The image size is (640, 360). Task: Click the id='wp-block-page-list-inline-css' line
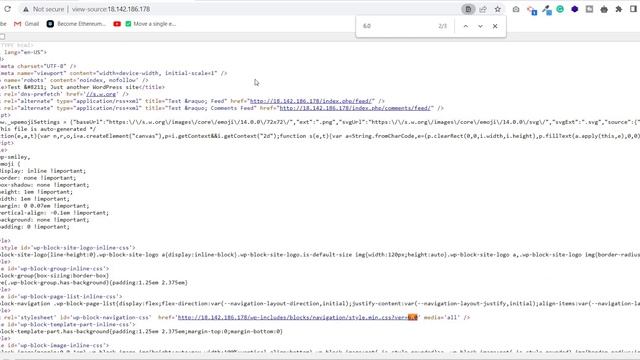point(61,297)
